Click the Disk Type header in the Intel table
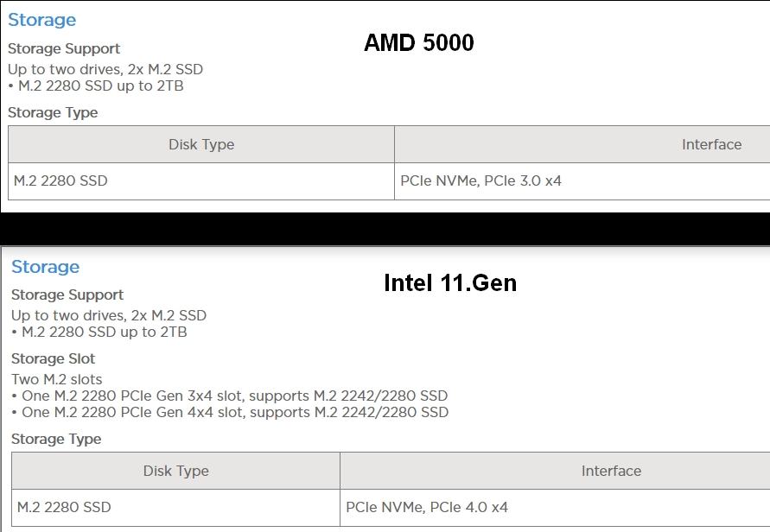 point(175,471)
